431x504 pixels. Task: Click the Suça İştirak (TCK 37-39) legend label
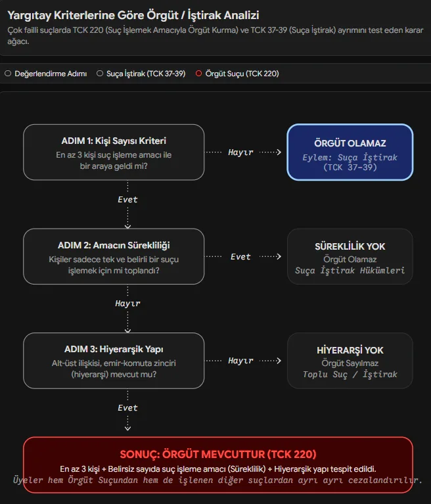146,74
